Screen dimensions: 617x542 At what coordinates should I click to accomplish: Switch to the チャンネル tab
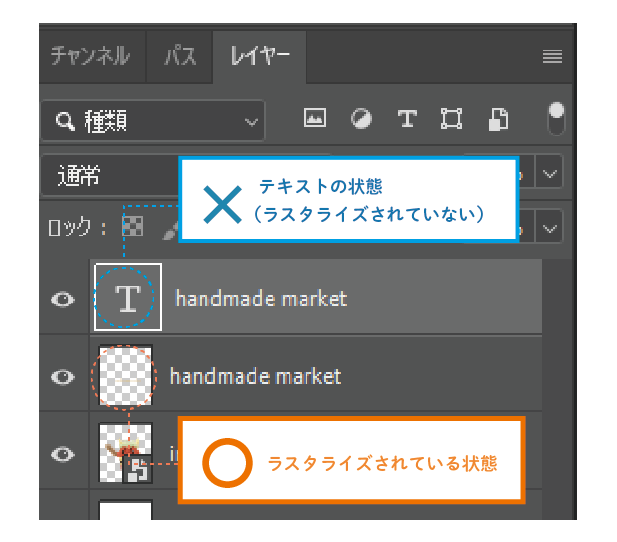(x=90, y=55)
